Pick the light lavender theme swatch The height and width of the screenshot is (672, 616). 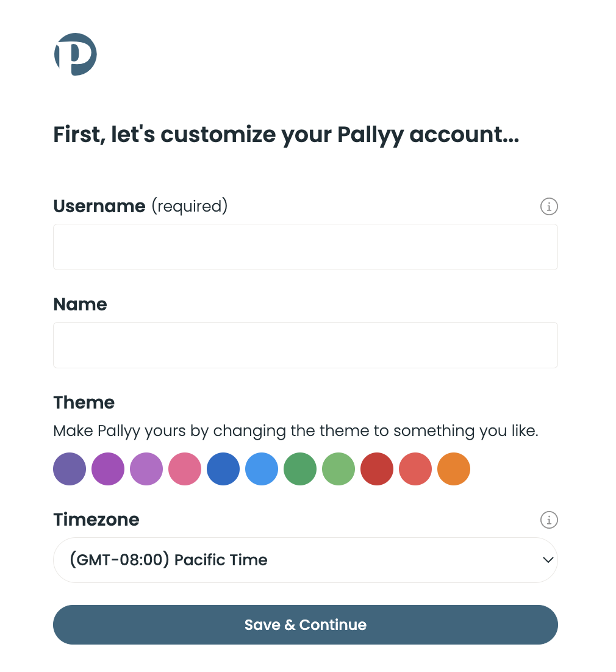click(x=146, y=469)
